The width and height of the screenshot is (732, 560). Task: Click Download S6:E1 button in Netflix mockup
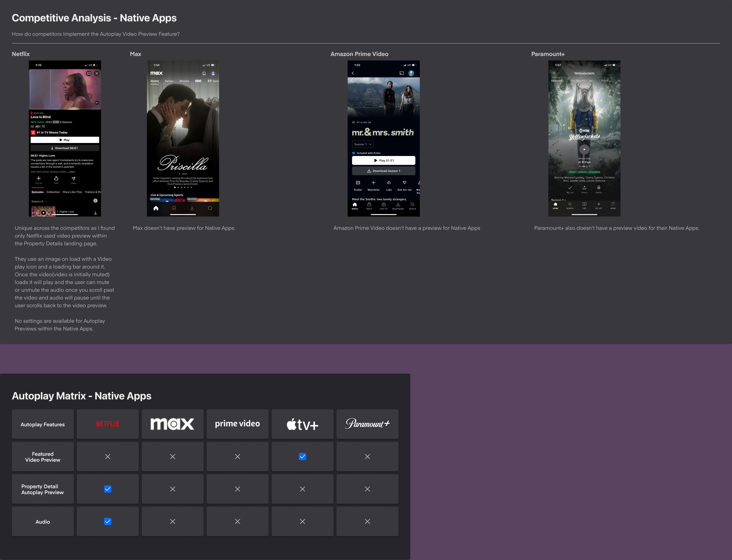coord(65,148)
